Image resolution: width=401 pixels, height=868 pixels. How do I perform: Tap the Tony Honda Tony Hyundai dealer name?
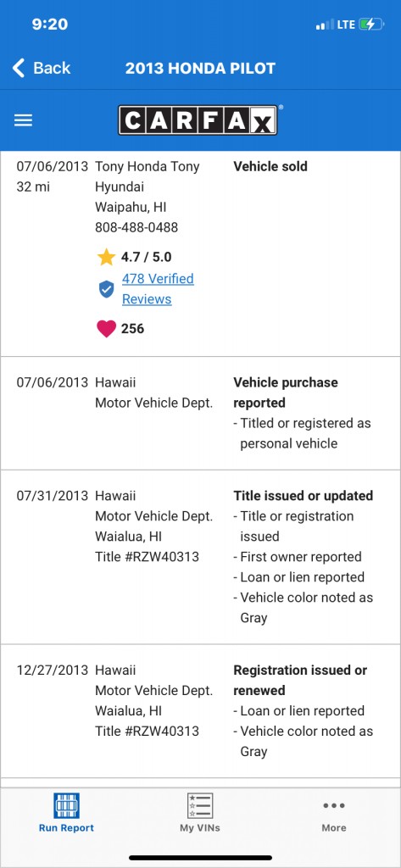point(148,176)
